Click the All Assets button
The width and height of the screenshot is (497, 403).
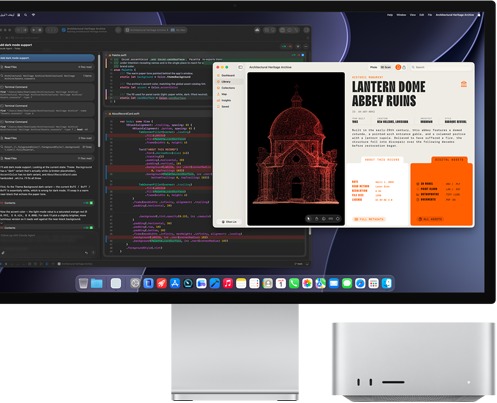[x=430, y=219]
